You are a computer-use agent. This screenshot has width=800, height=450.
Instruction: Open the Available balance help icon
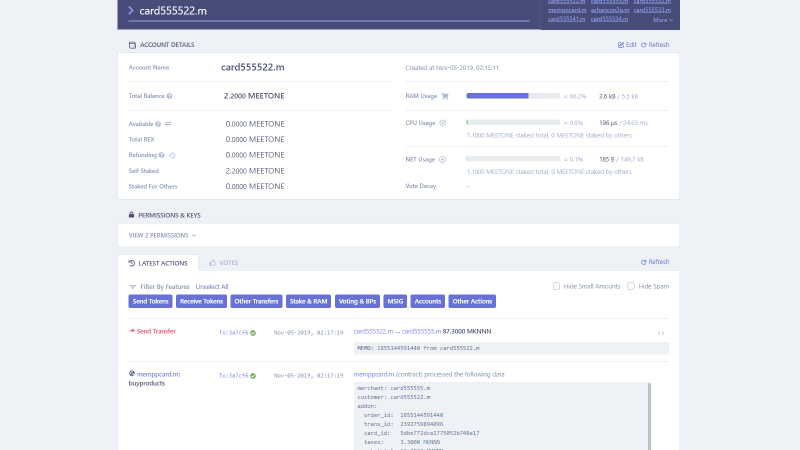158,124
